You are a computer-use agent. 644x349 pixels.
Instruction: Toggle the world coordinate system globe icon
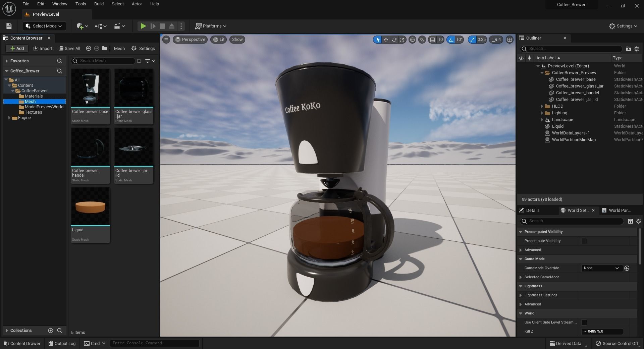(x=412, y=40)
